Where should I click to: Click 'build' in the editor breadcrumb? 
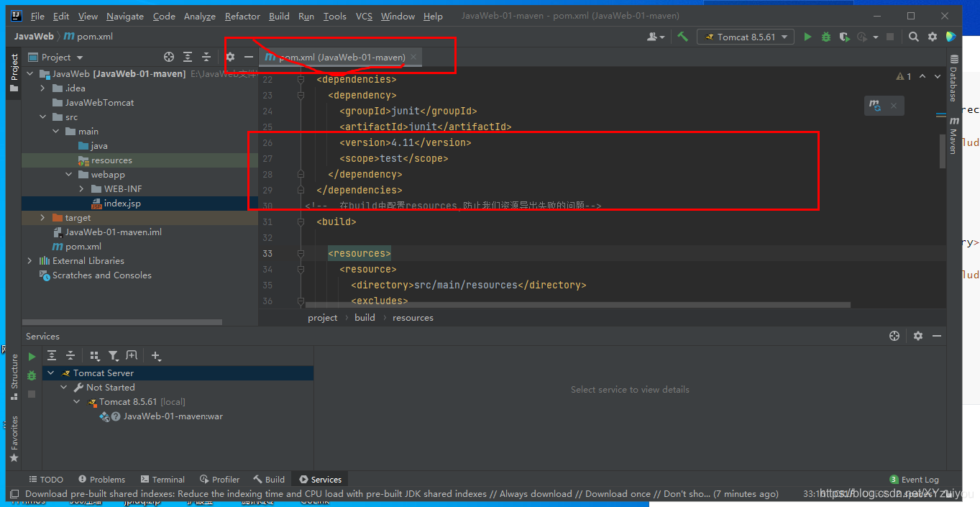(x=365, y=317)
